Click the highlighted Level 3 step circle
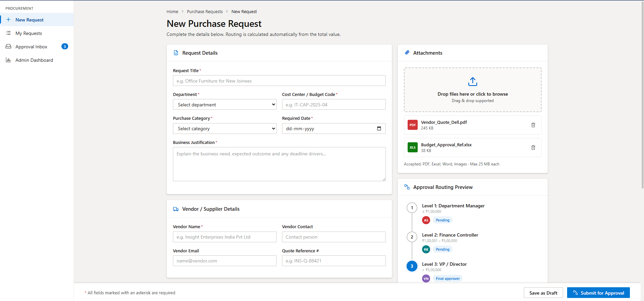The image size is (644, 301). tap(412, 266)
